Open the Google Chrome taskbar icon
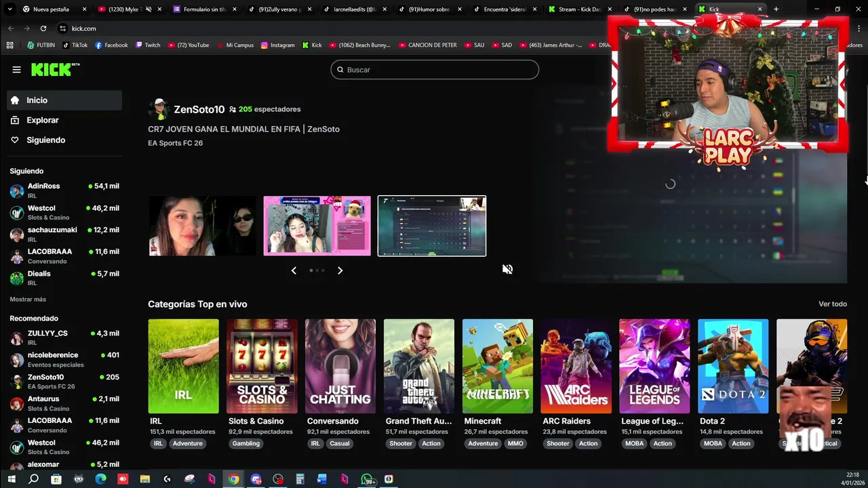This screenshot has width=868, height=488. pyautogui.click(x=233, y=479)
